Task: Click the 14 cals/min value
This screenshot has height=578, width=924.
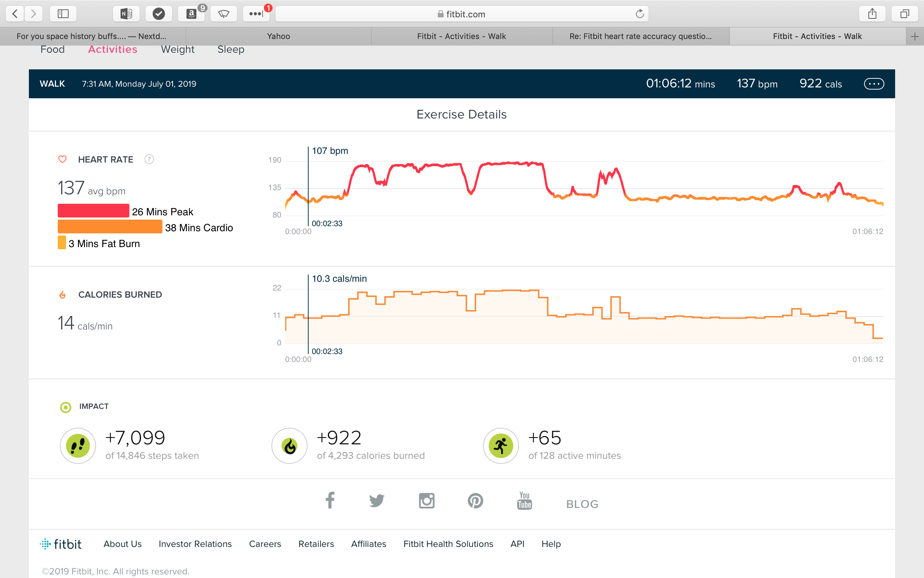Action: [85, 323]
